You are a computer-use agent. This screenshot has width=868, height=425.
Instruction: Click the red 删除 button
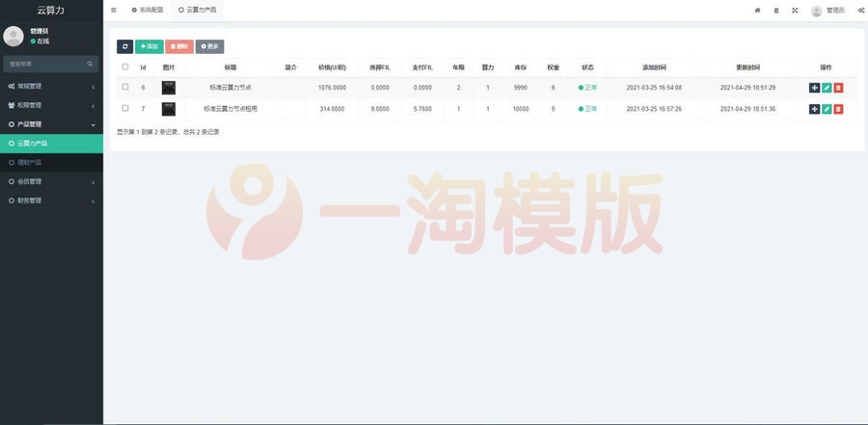pos(179,46)
